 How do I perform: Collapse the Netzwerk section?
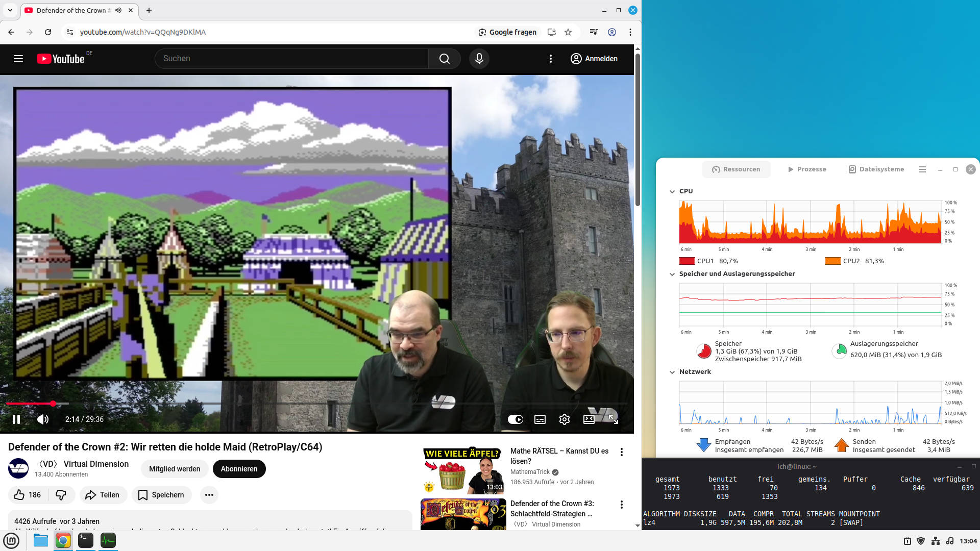pos(672,372)
